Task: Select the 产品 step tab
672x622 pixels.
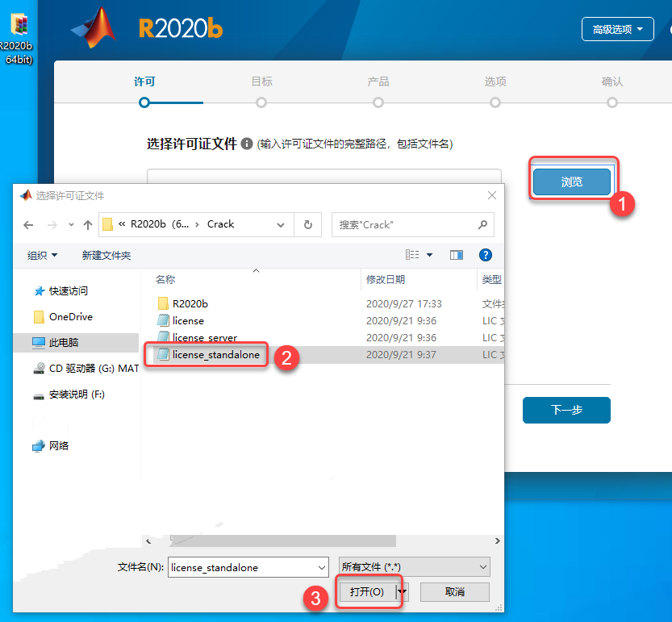Action: 378,81
